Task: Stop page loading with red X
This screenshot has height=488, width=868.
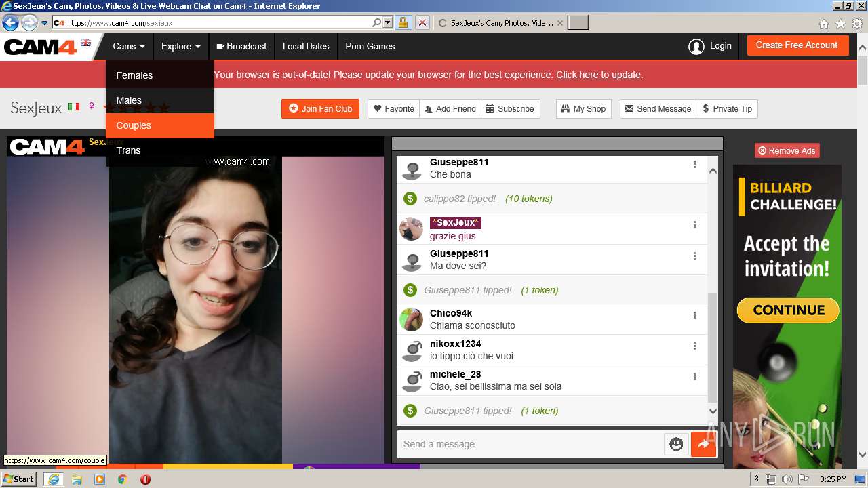Action: click(422, 22)
